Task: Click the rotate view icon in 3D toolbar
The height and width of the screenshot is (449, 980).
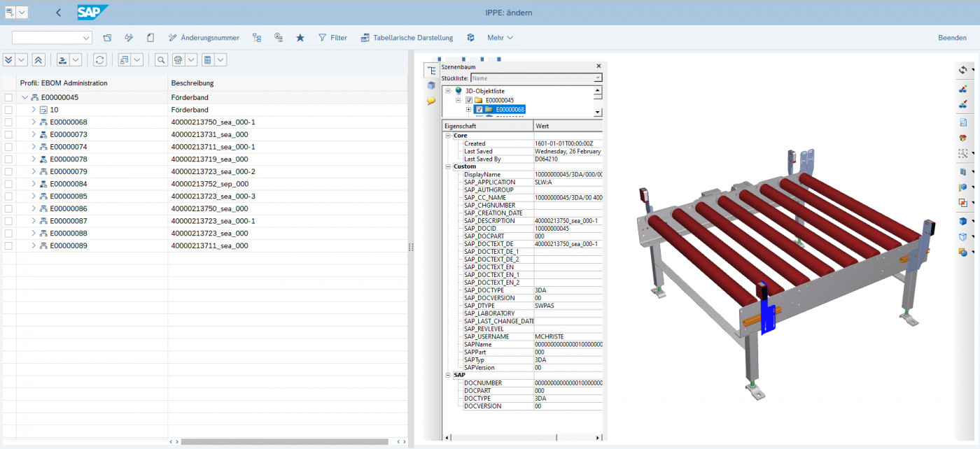Action: tap(962, 70)
